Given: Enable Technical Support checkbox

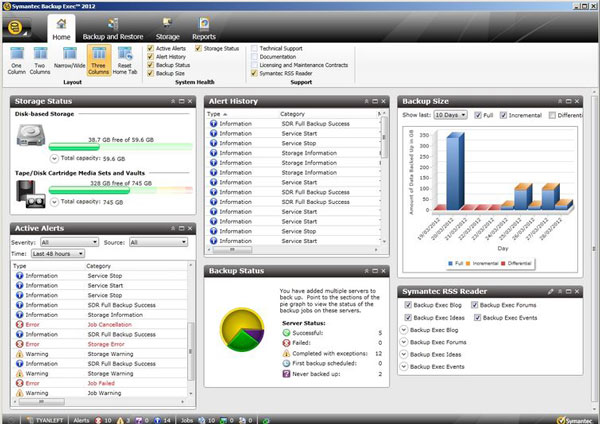Looking at the screenshot, I should pyautogui.click(x=254, y=48).
